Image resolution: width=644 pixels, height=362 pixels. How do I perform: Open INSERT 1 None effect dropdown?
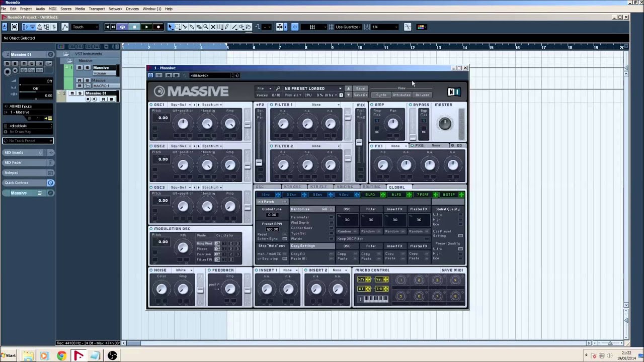[x=289, y=270]
